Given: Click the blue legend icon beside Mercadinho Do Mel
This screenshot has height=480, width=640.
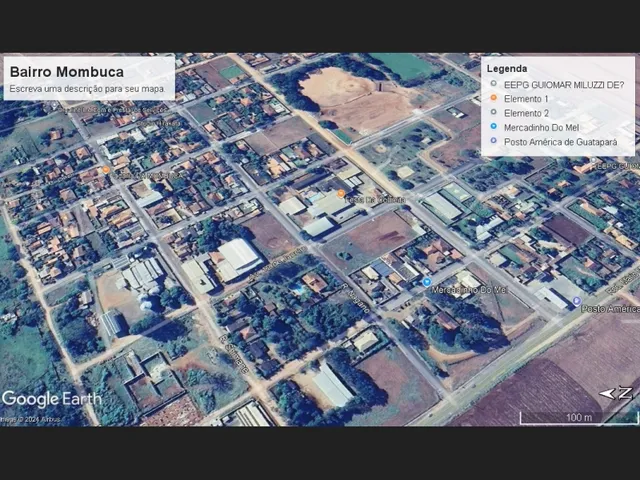Looking at the screenshot, I should pyautogui.click(x=494, y=127).
